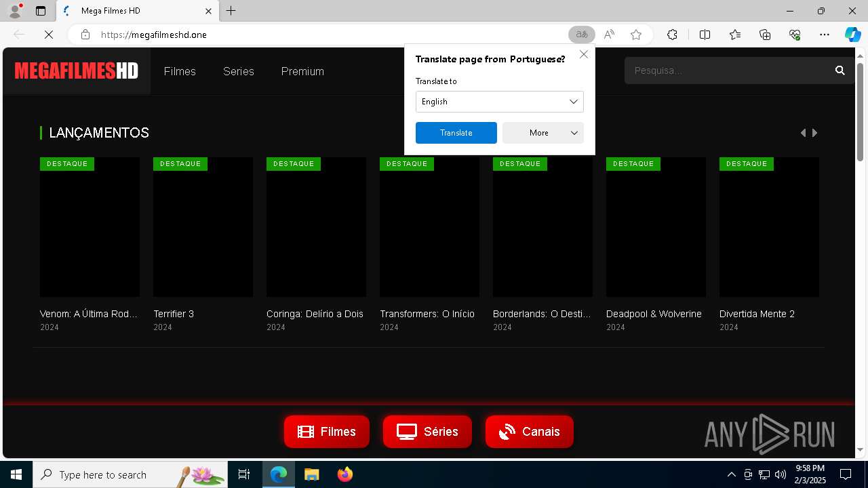
Task: Open the Filmes menu item
Action: [x=180, y=71]
